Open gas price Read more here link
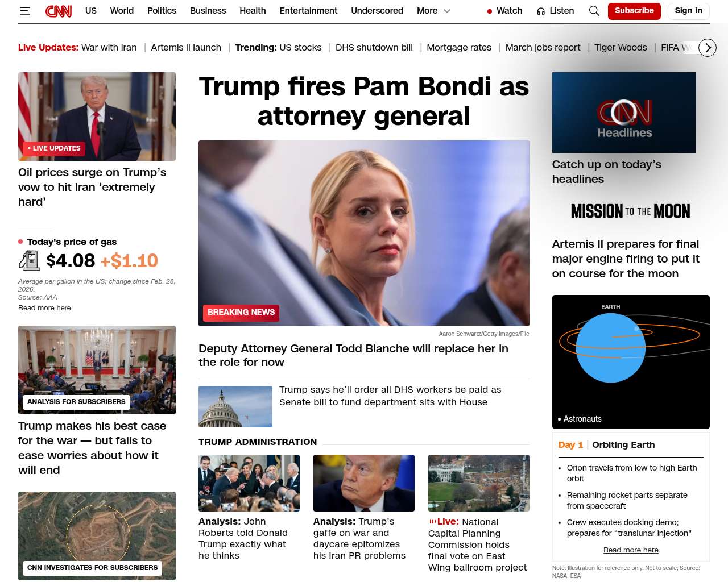The height and width of the screenshot is (582, 728). [x=44, y=308]
